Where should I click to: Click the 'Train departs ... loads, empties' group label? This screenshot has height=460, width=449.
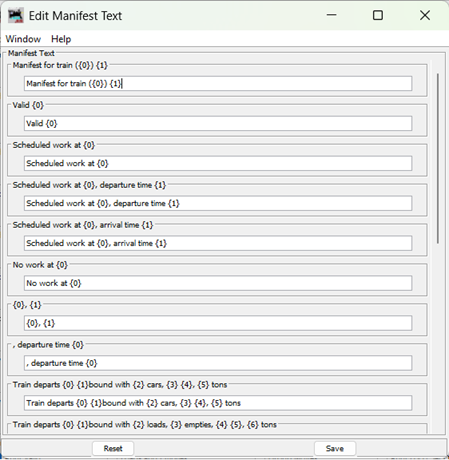(x=145, y=424)
